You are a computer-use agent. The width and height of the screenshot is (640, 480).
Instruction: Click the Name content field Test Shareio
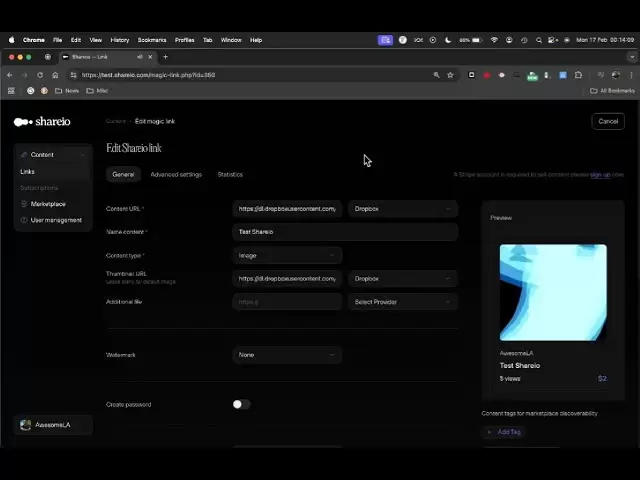click(x=345, y=232)
